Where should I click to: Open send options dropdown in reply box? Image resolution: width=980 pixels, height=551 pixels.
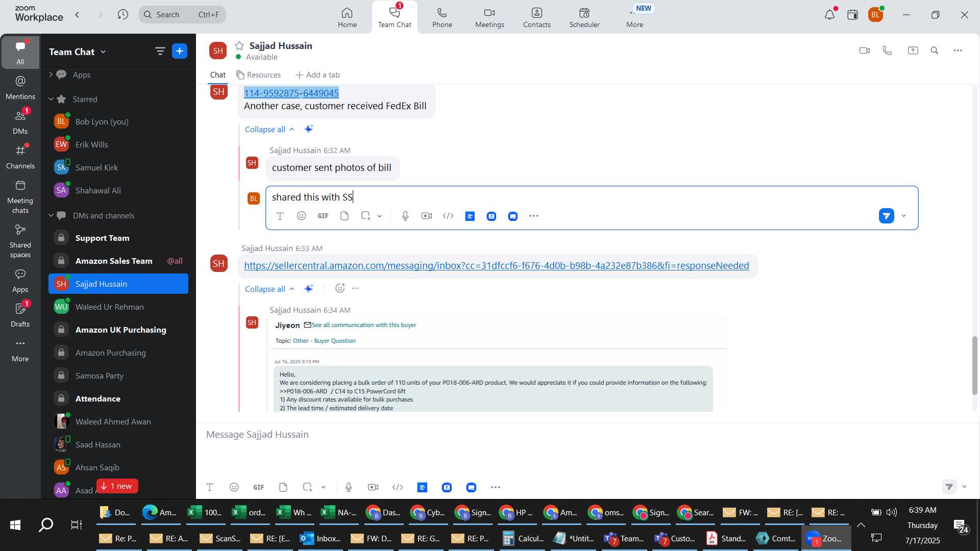[904, 216]
